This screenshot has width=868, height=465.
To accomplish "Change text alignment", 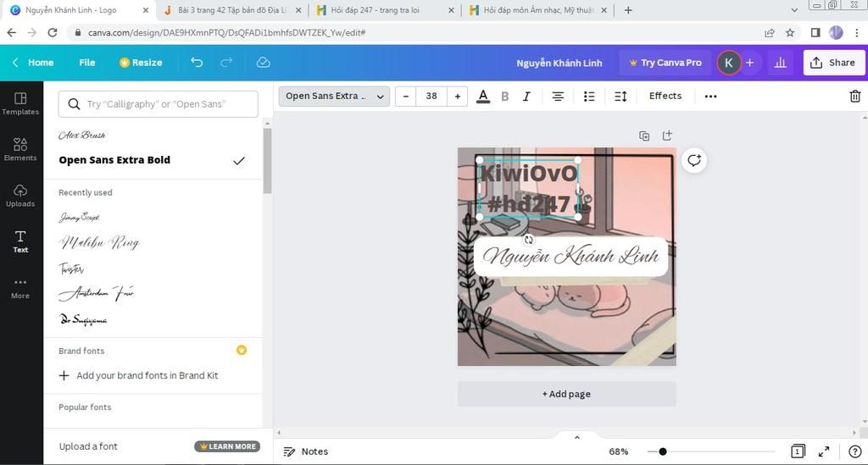I will (558, 97).
